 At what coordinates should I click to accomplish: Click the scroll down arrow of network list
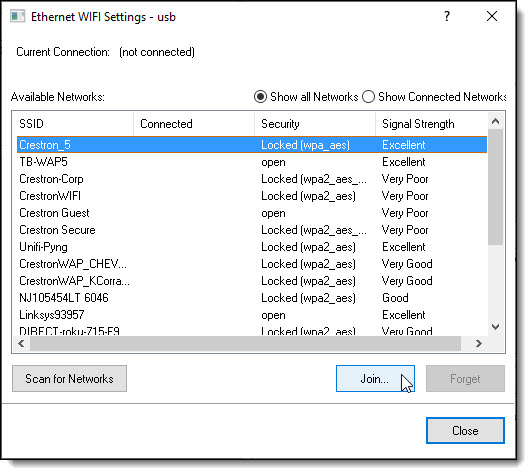pos(496,327)
